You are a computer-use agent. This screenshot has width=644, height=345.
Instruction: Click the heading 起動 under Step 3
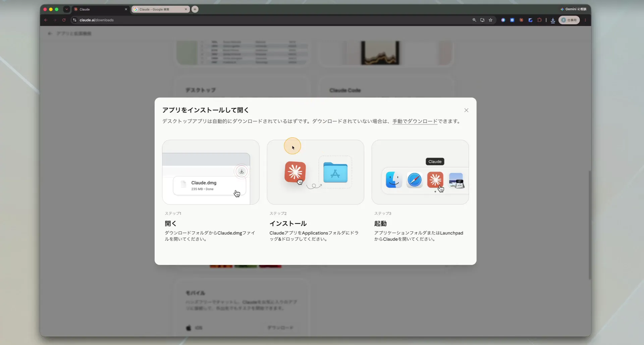(380, 223)
